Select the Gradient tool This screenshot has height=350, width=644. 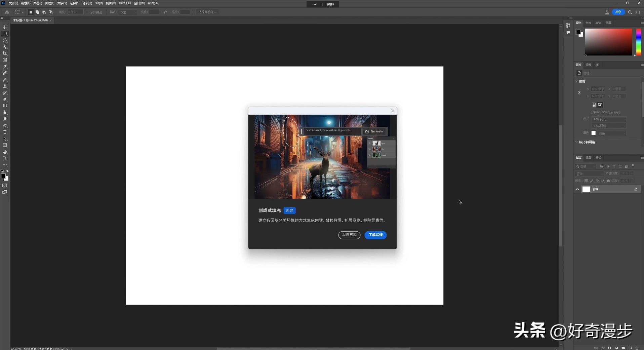(x=5, y=106)
